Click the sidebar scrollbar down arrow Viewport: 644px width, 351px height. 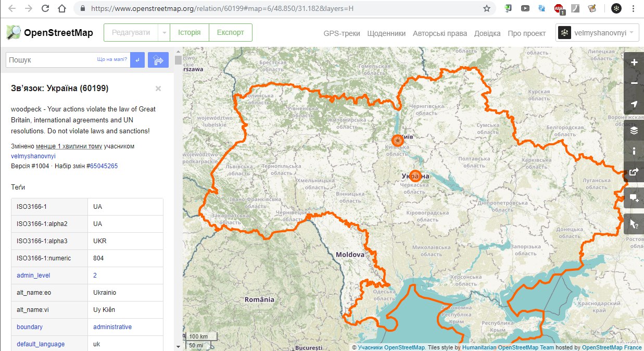(178, 347)
